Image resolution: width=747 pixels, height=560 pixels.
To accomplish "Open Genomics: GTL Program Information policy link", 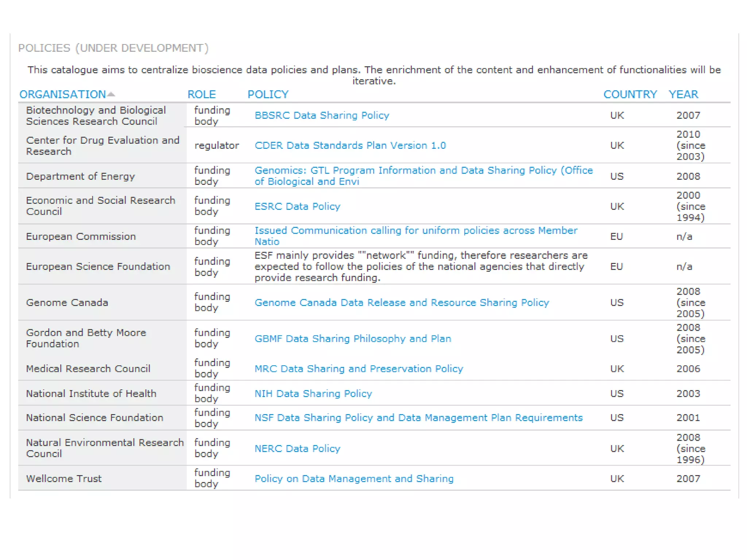I will 423,171.
